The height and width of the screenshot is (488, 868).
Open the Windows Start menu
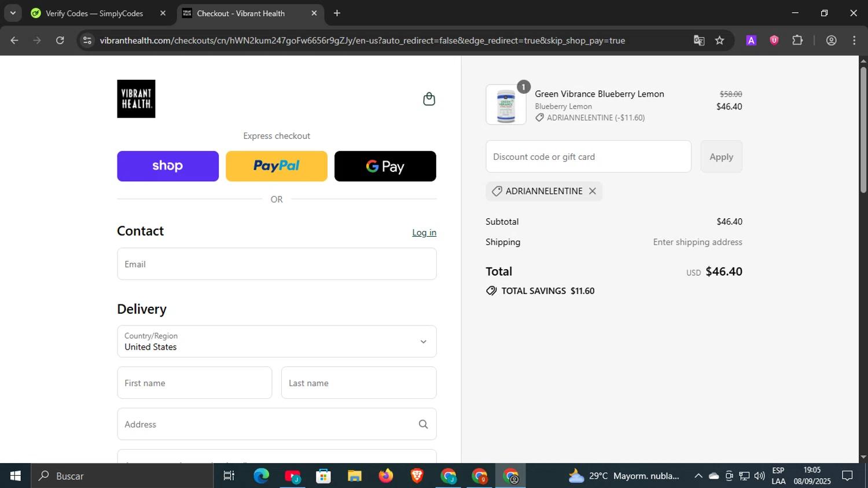16,476
